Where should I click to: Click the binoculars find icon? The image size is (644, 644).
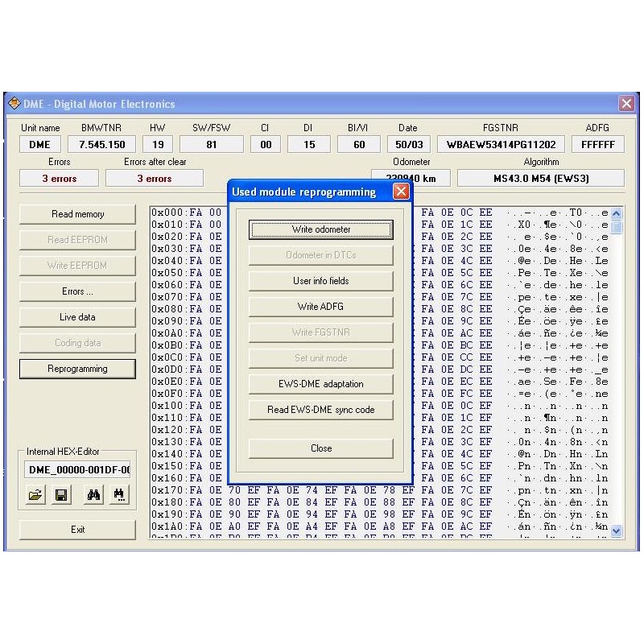[93, 494]
